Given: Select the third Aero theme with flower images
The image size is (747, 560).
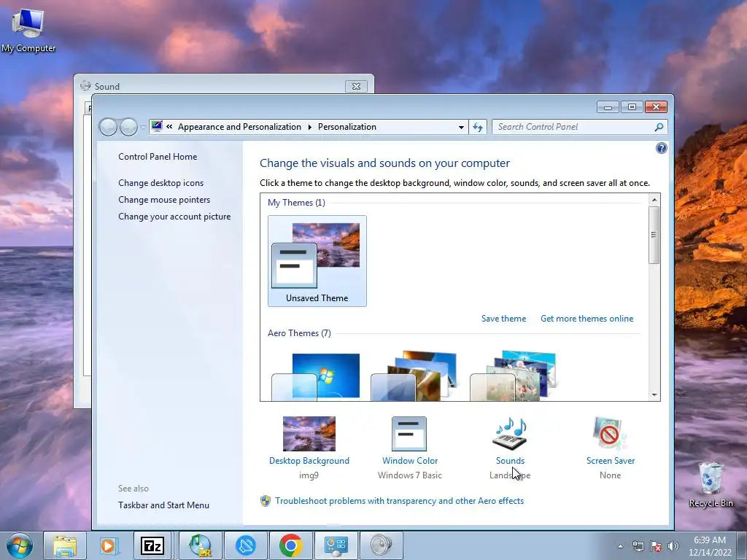Looking at the screenshot, I should [513, 376].
